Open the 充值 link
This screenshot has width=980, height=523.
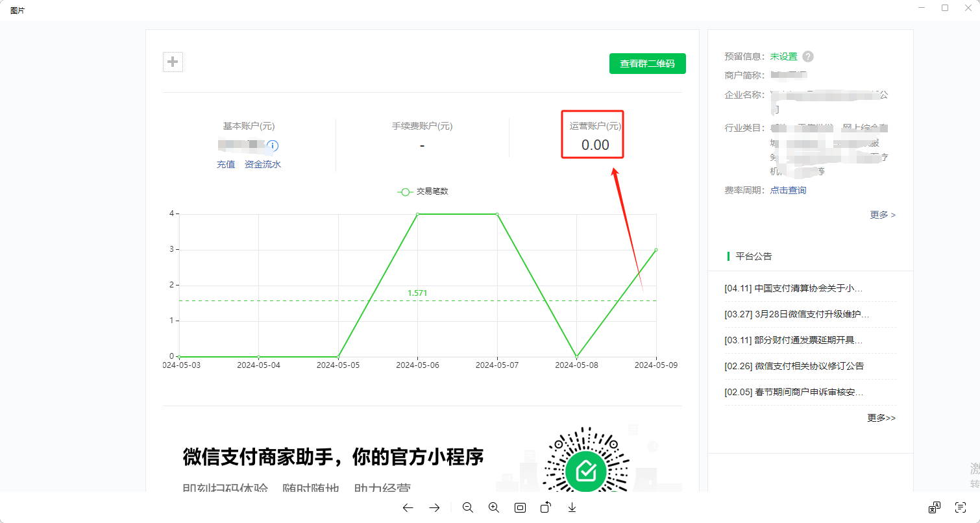226,165
